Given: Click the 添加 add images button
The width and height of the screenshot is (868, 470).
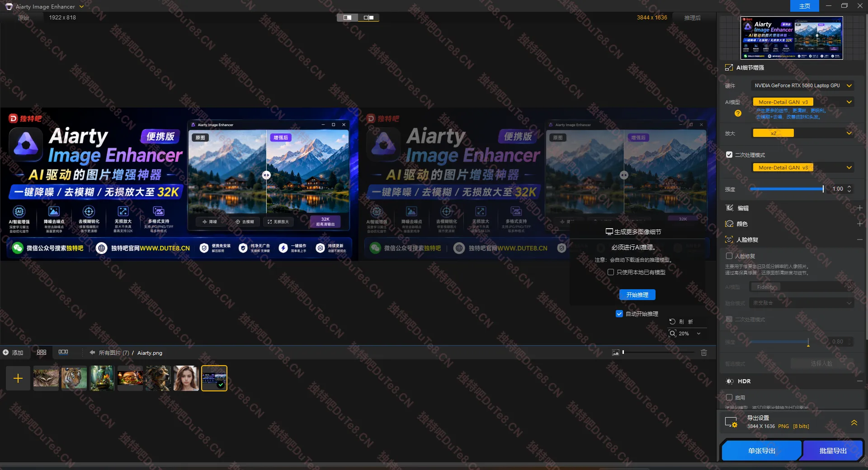Looking at the screenshot, I should coord(13,352).
